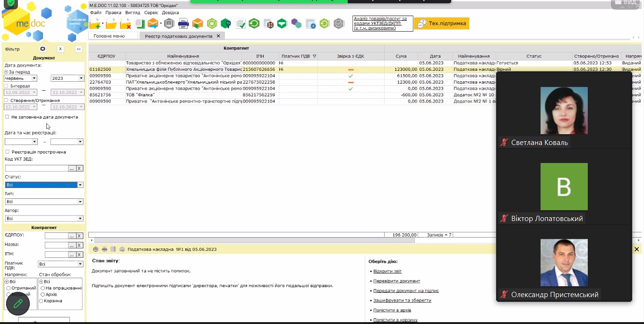This screenshot has width=644, height=324.
Task: Click the green hexagon magnifier search icon
Action: [226, 23]
